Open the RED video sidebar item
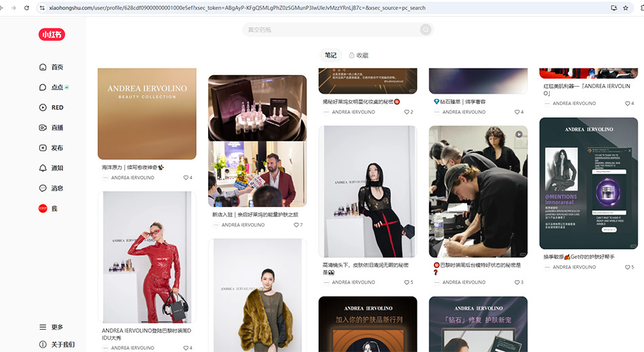The height and width of the screenshot is (352, 644). tap(52, 107)
